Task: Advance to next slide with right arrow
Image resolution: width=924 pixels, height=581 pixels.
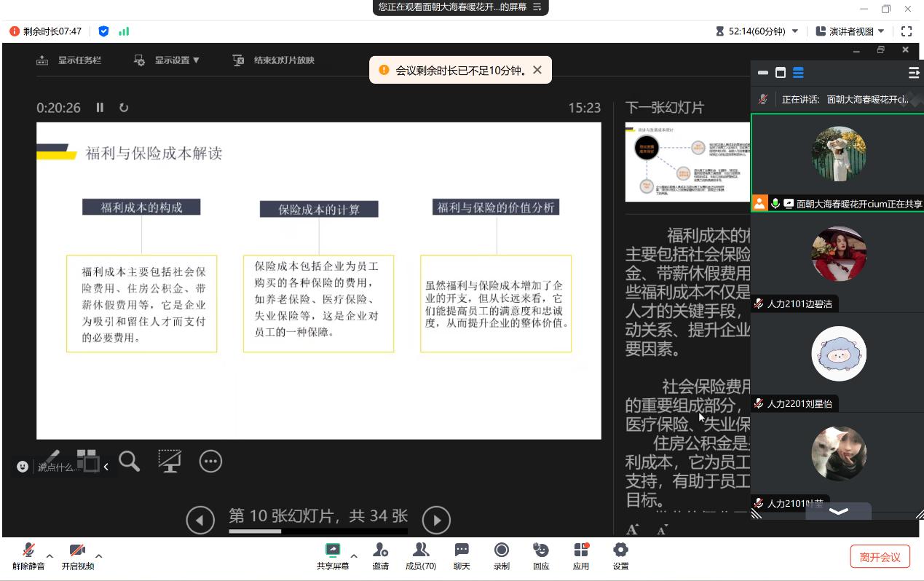Action: (436, 520)
